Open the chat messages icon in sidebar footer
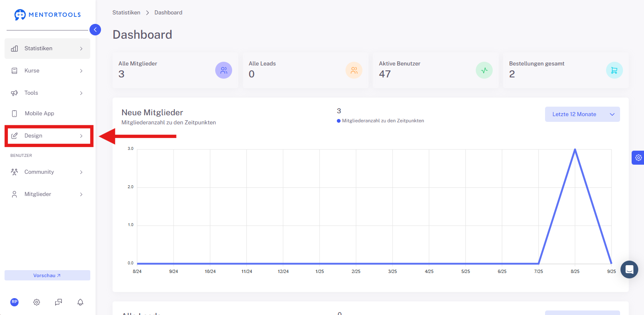The height and width of the screenshot is (315, 644). click(59, 302)
